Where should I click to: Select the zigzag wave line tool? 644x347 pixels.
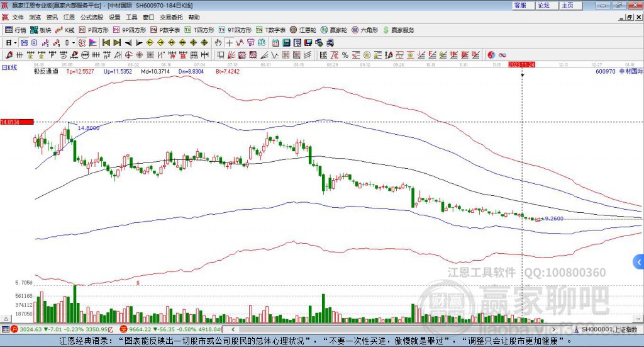[275, 55]
